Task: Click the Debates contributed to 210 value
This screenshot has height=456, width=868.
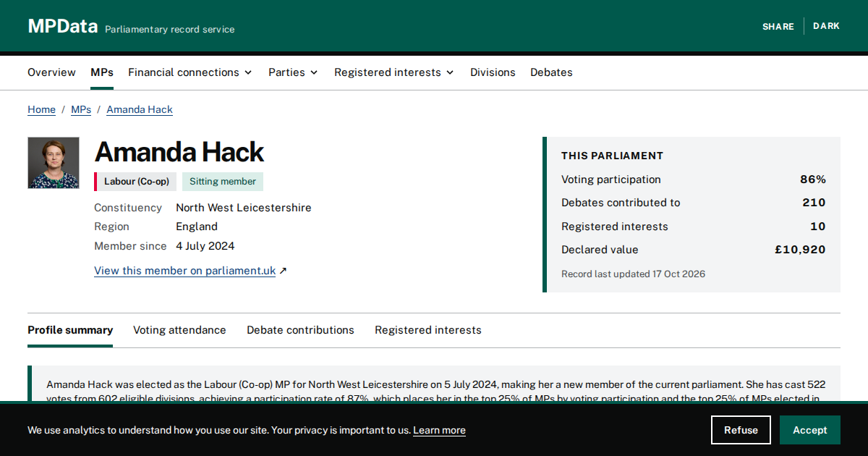Action: [x=814, y=203]
